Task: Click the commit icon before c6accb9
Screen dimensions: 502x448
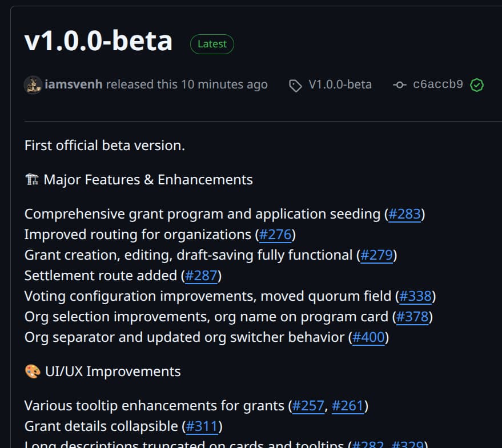Action: [x=400, y=85]
